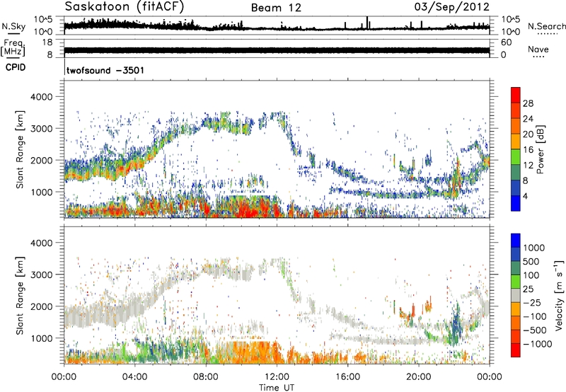The image size is (566, 392).
Task: Click the "20" Power colorbar label
Action: point(528,134)
